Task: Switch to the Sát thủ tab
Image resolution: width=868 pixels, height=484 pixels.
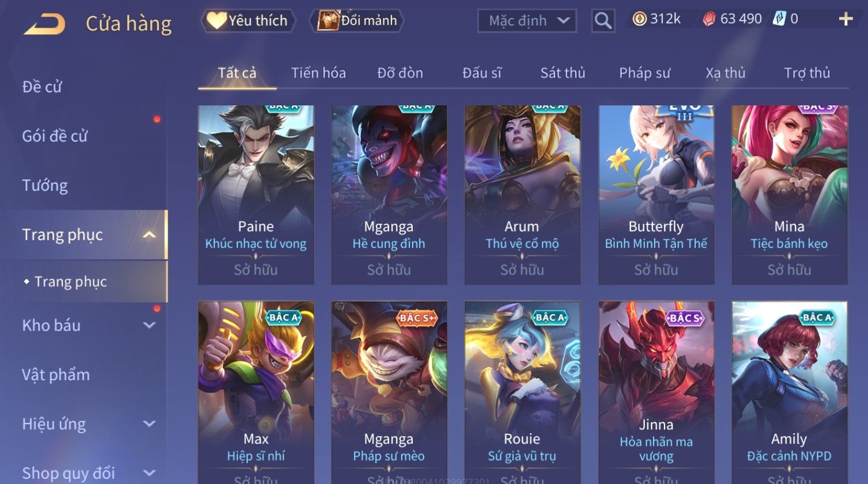Action: click(x=563, y=73)
